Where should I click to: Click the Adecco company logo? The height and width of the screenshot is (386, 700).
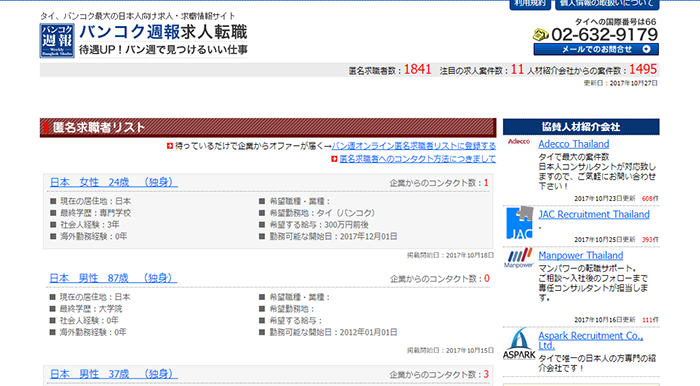(x=519, y=141)
